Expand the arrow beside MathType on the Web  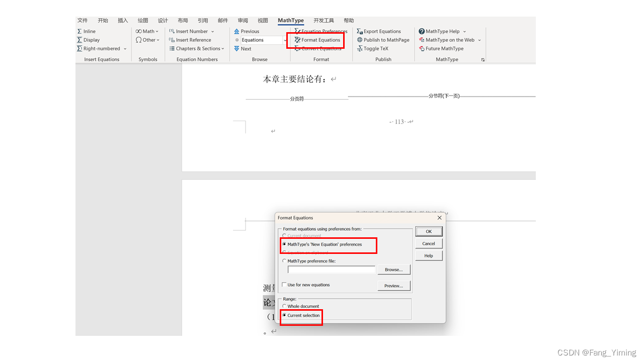pyautogui.click(x=479, y=40)
